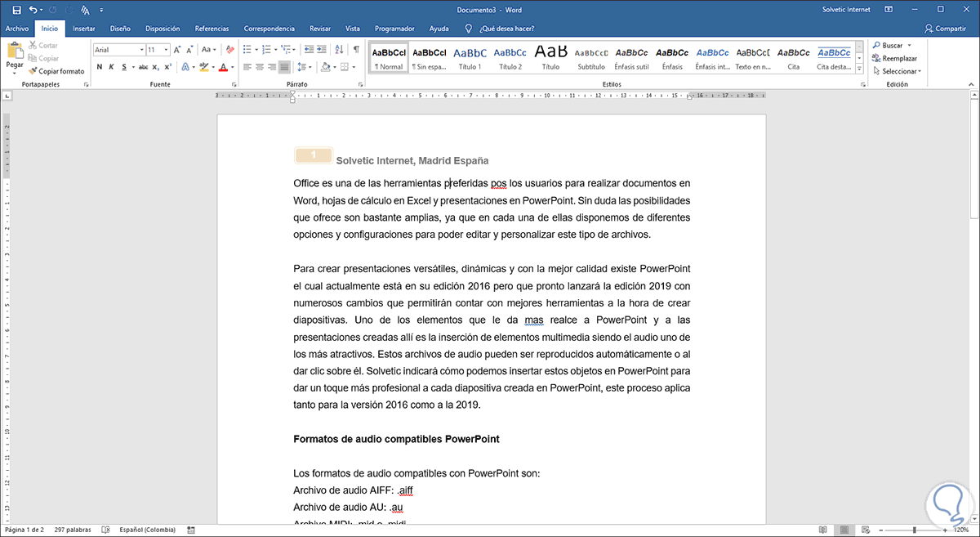Click the 297 palabras word count
The width and height of the screenshot is (980, 537).
(x=73, y=530)
